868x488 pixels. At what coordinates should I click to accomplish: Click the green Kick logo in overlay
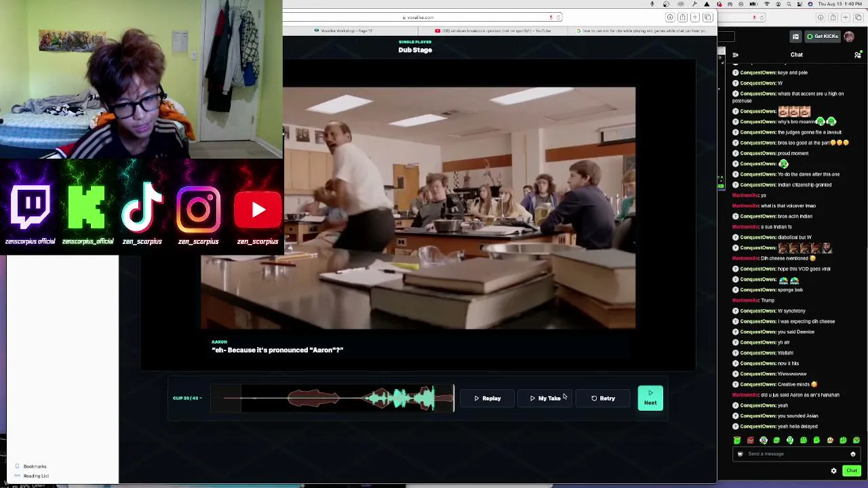point(87,208)
